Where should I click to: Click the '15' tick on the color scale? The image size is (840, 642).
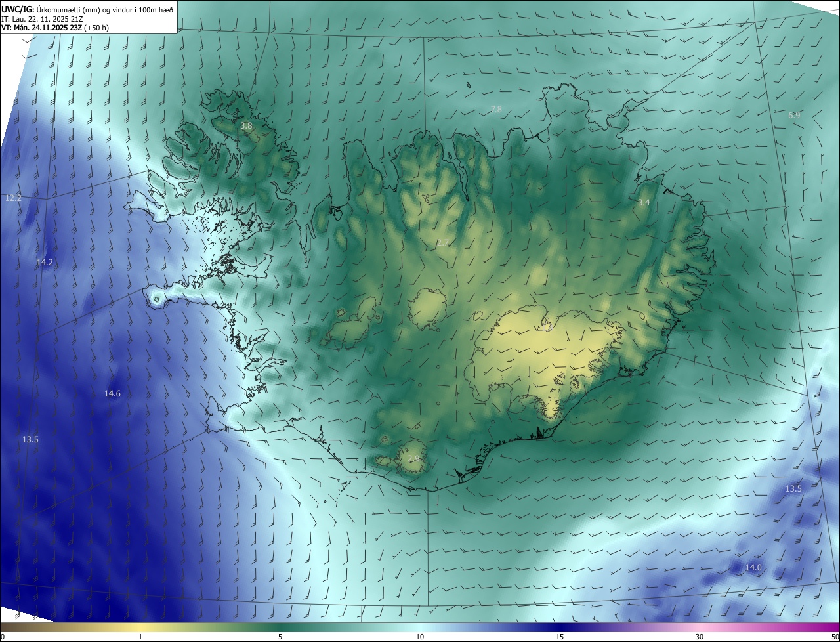560,637
